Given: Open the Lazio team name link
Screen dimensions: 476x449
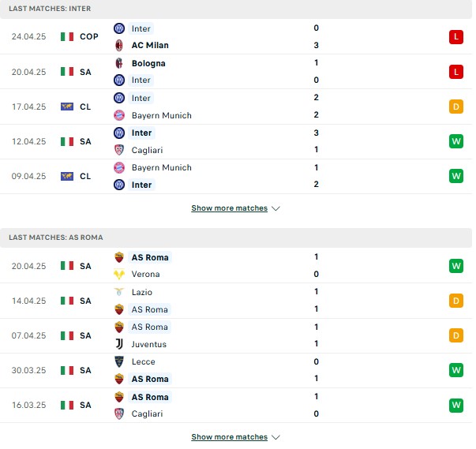Looking at the screenshot, I should tap(142, 292).
